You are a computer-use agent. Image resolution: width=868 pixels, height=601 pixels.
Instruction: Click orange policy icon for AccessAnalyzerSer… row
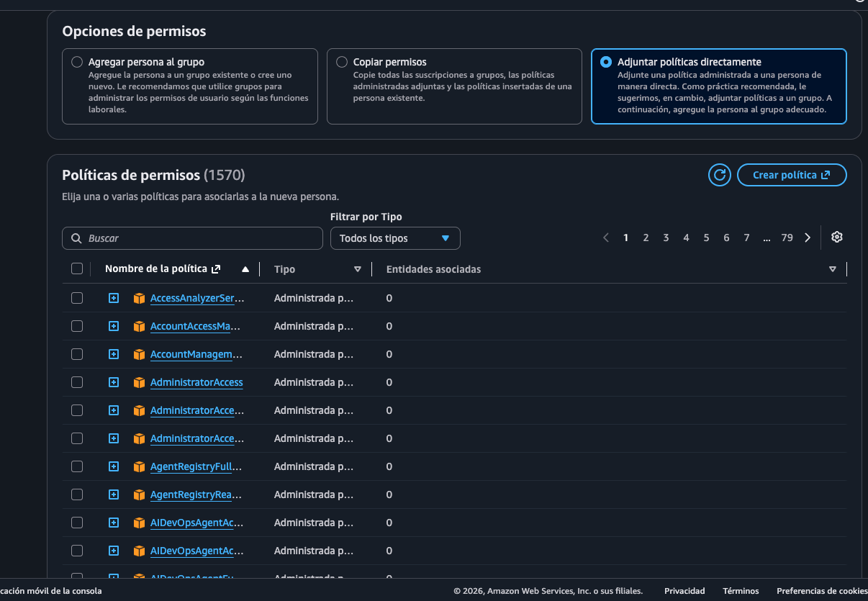click(x=139, y=298)
